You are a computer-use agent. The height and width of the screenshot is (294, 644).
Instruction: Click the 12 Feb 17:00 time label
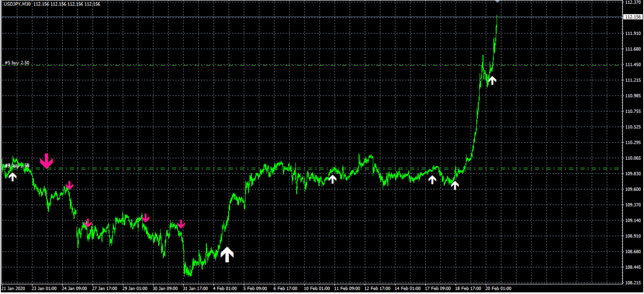coord(377,288)
